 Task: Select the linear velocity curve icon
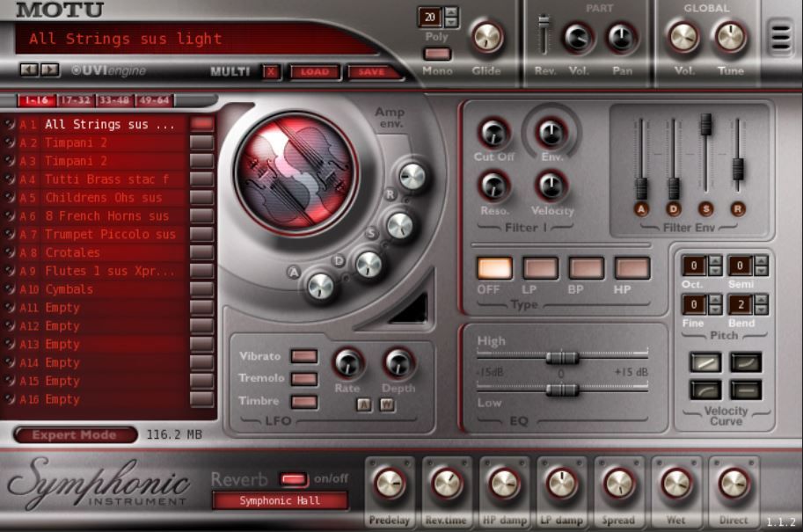coord(705,362)
